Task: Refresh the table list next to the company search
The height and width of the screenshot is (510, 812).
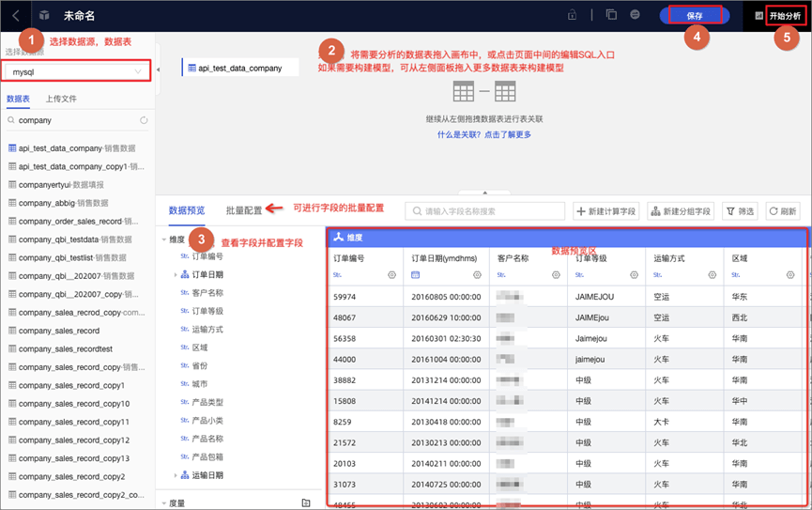Action: tap(144, 120)
